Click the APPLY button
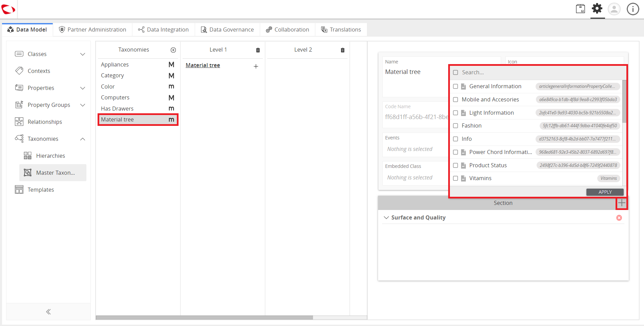Viewport: 644px width, 326px height. [x=605, y=192]
